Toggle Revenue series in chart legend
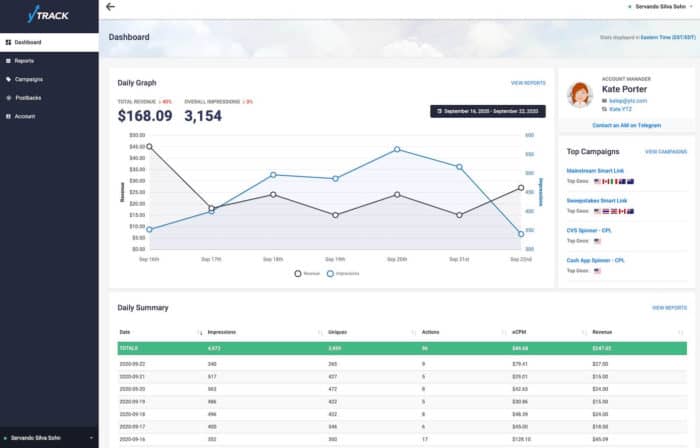700x448 pixels. coord(307,274)
